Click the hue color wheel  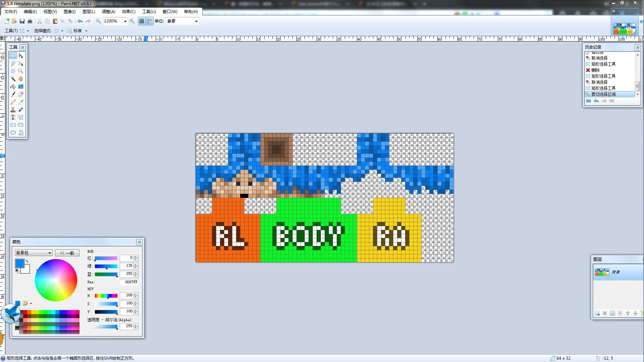(x=56, y=280)
